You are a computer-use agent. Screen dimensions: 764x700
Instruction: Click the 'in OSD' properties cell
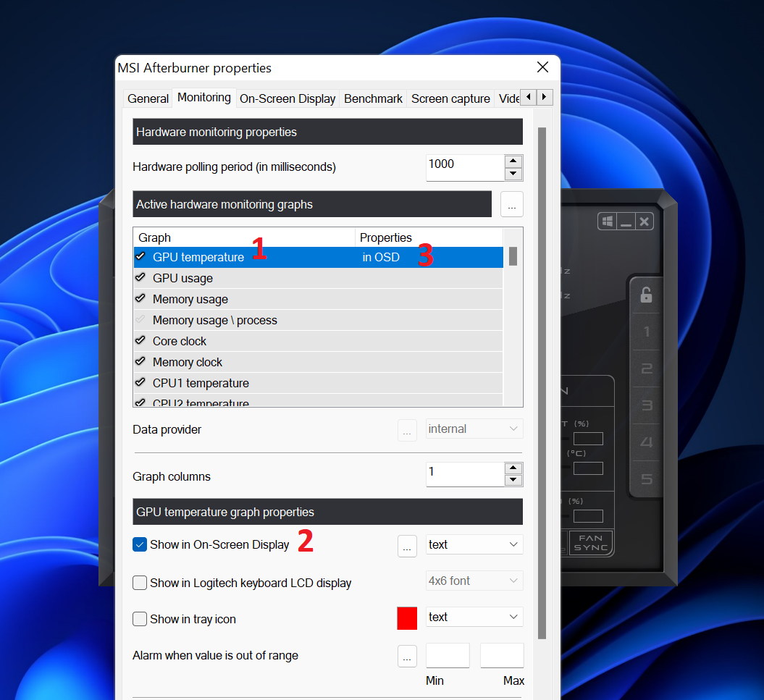pyautogui.click(x=381, y=257)
